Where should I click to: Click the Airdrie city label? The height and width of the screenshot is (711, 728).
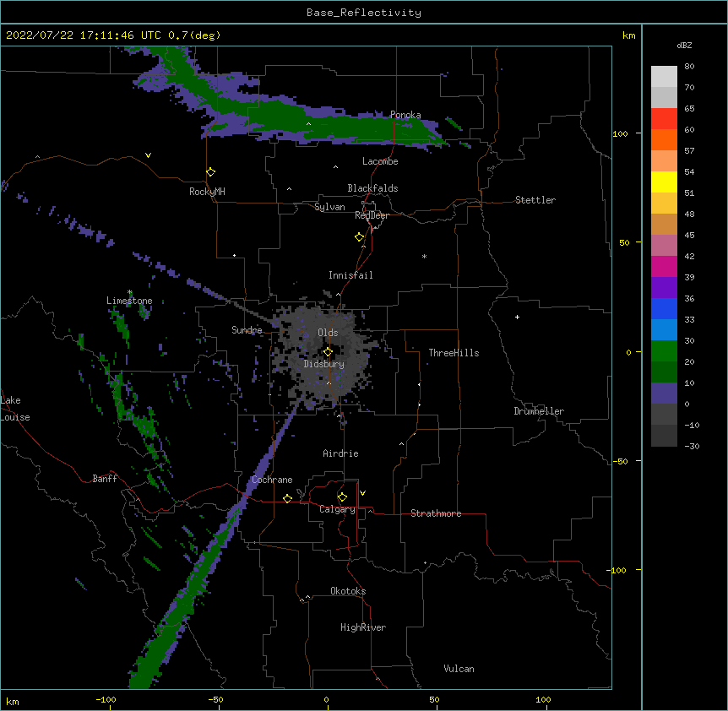[x=340, y=453]
